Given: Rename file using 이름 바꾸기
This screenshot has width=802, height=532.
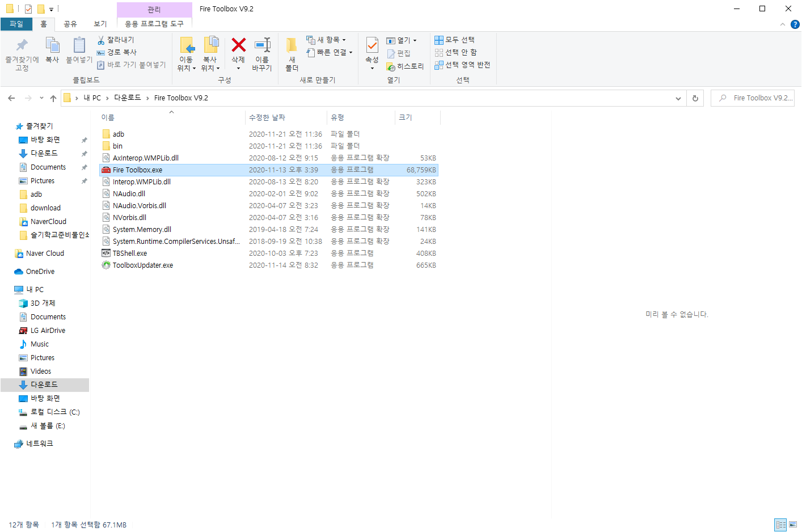Looking at the screenshot, I should tap(262, 54).
